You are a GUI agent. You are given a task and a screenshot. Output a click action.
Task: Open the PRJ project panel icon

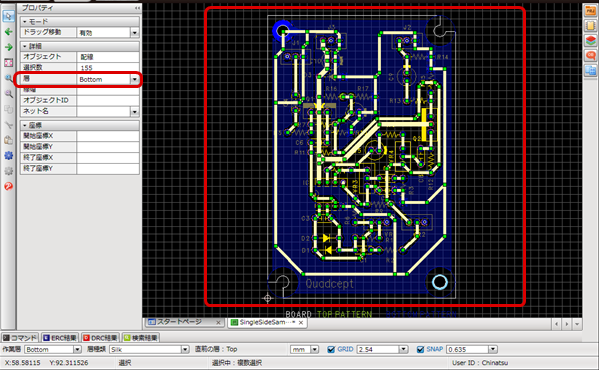(590, 11)
